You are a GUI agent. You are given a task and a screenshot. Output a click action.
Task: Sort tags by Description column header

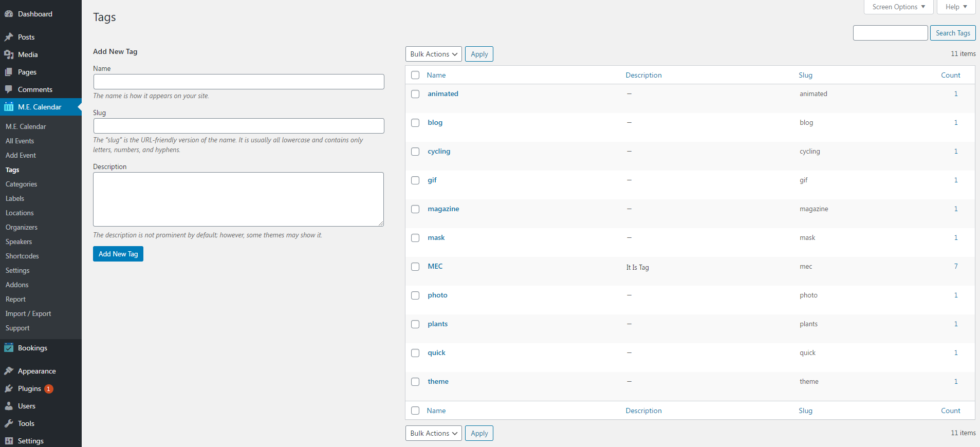coord(643,75)
